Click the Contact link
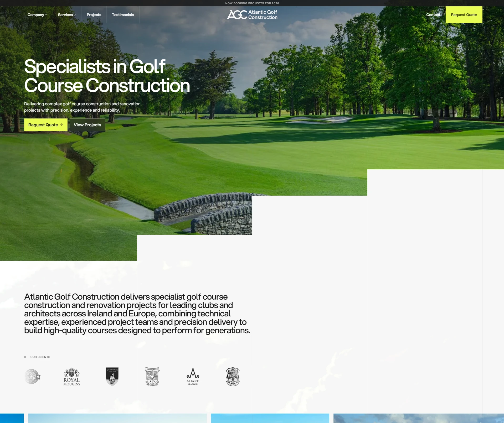 [x=433, y=15]
